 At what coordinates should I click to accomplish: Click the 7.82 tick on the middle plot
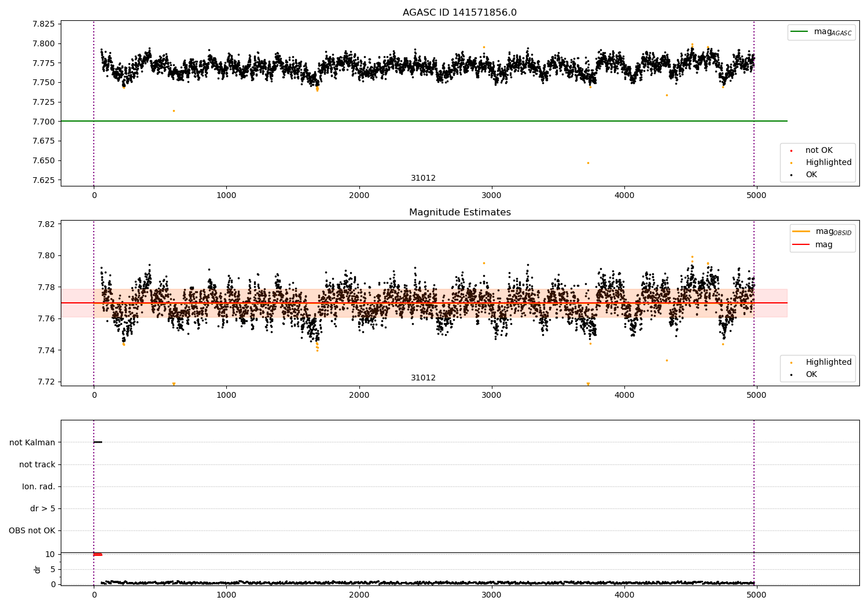pos(45,224)
